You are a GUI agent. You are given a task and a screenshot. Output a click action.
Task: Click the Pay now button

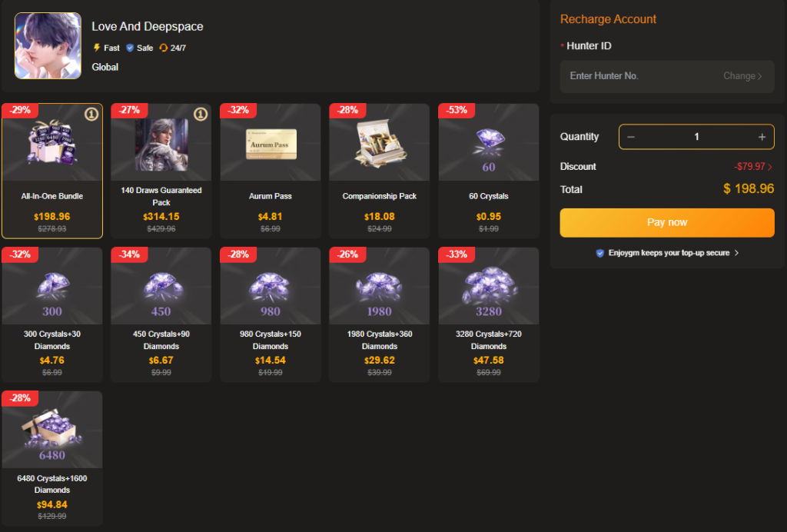667,222
